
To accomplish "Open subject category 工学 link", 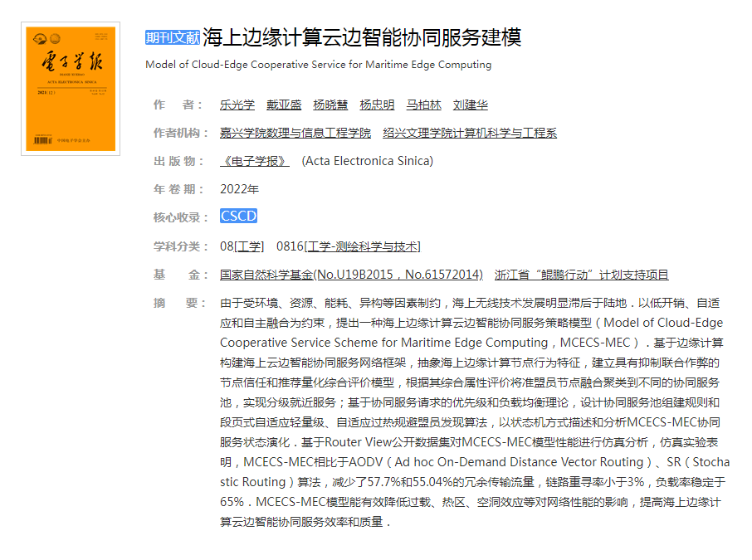I will [250, 246].
